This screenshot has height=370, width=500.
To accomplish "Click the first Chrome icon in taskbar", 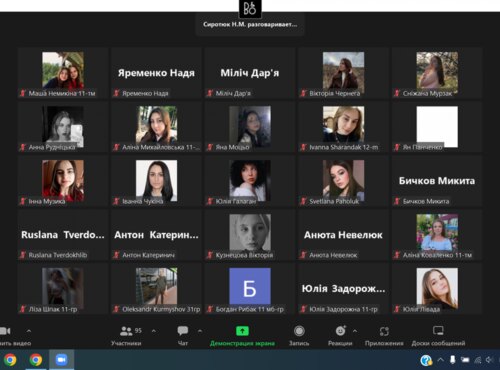I will (10, 360).
